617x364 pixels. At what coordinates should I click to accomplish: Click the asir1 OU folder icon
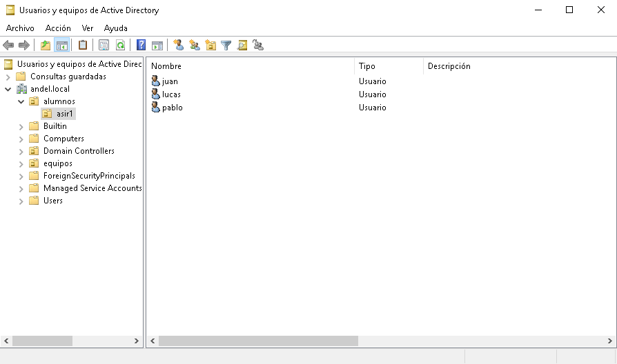47,114
